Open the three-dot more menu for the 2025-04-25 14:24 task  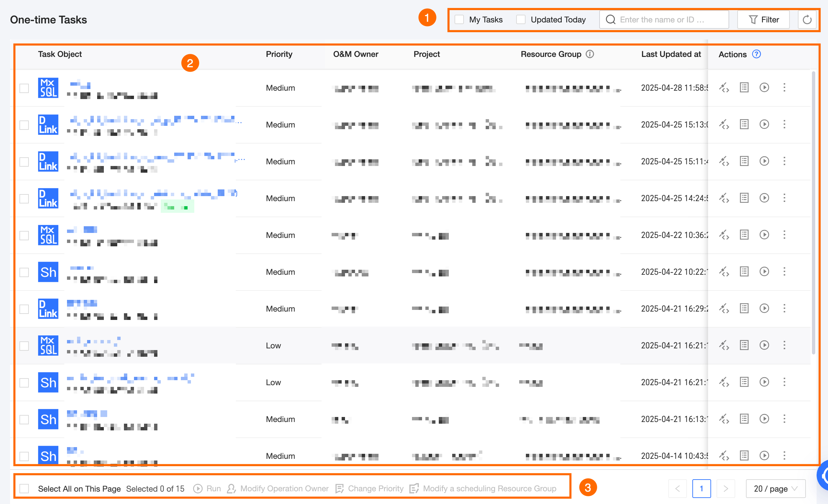click(784, 198)
